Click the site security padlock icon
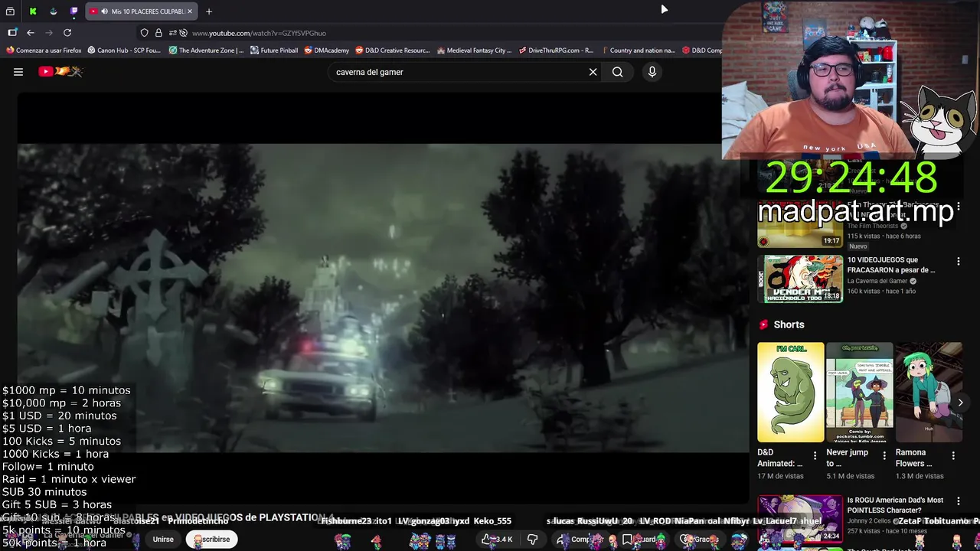 (x=158, y=33)
